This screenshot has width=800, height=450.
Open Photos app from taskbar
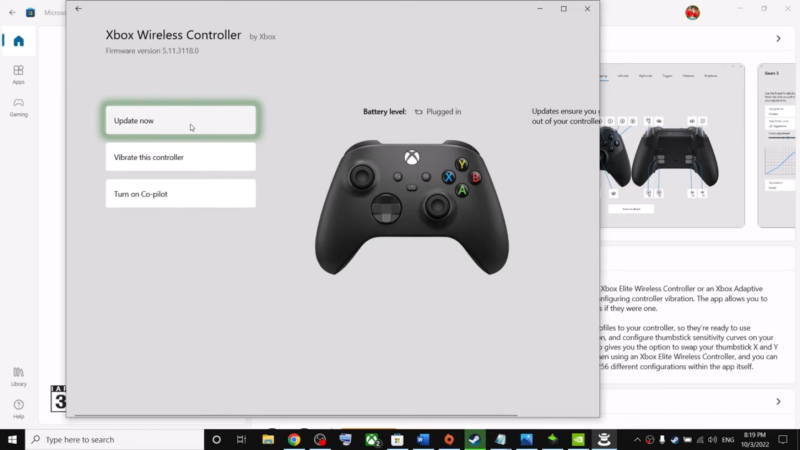[527, 439]
